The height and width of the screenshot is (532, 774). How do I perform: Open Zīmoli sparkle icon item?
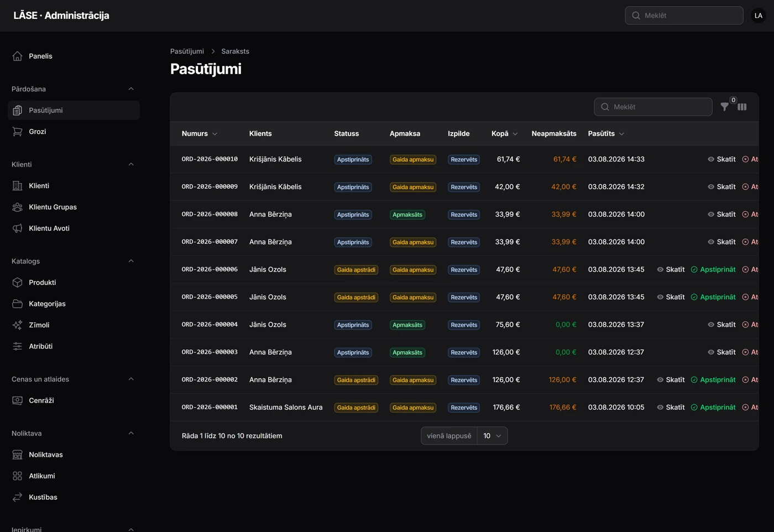click(x=18, y=325)
